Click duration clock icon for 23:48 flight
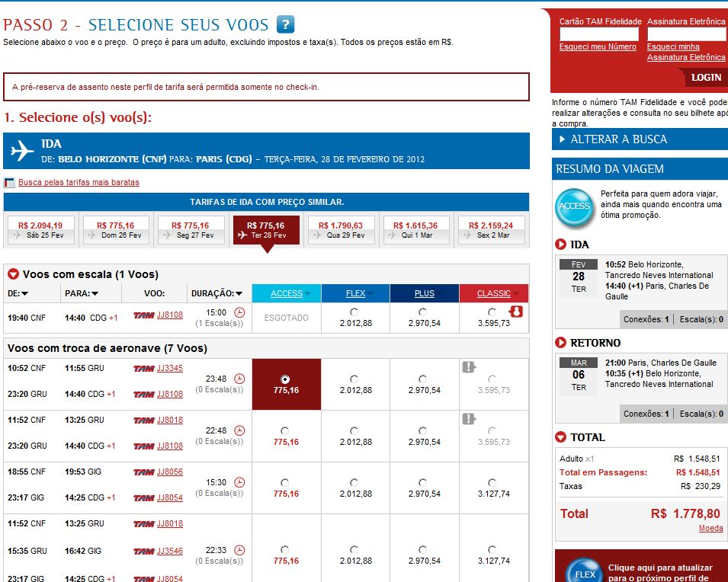 pos(239,379)
